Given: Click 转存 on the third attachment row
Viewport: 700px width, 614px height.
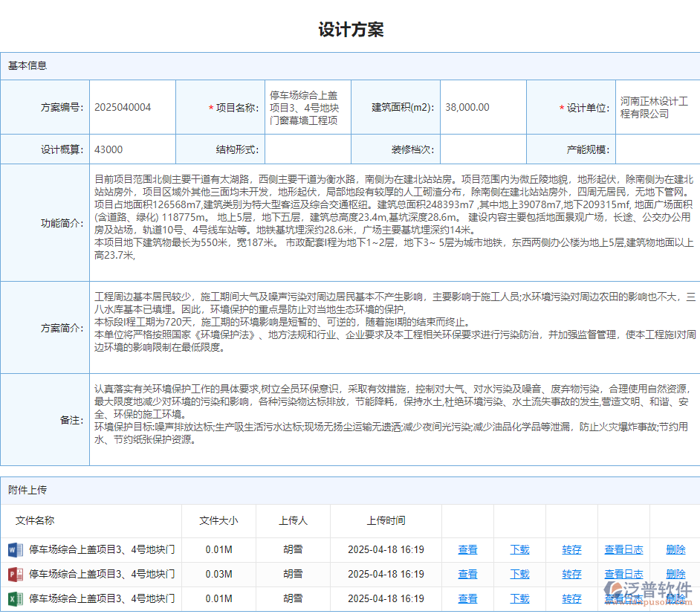Looking at the screenshot, I should 571,599.
